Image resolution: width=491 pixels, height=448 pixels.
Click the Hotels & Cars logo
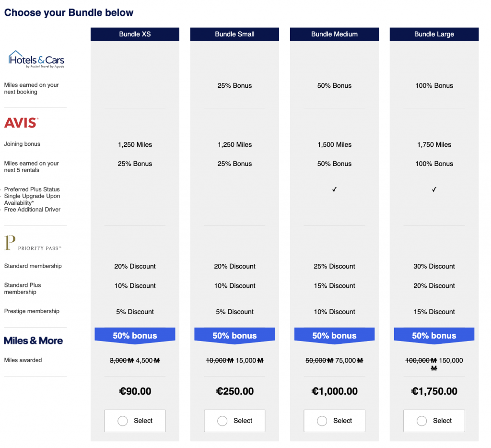point(36,59)
